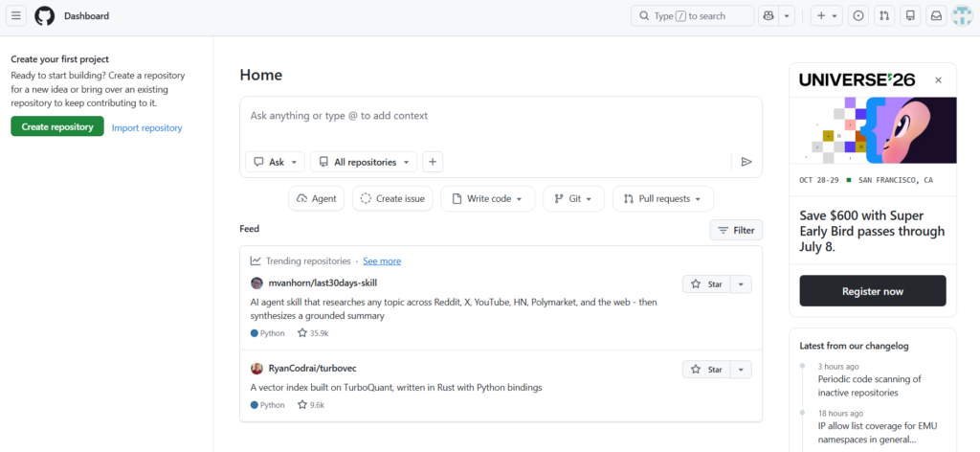Viewport: 980px width, 452px height.
Task: Open the See more trending link
Action: coord(382,260)
